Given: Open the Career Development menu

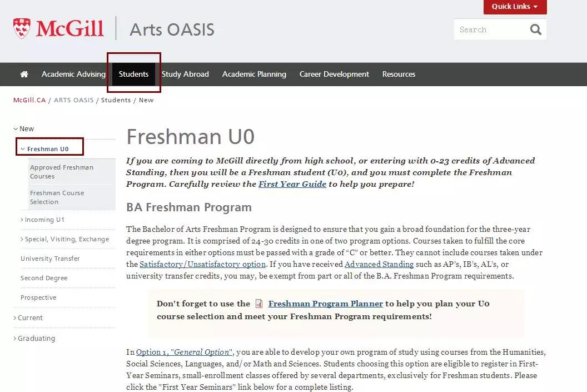Looking at the screenshot, I should (334, 74).
